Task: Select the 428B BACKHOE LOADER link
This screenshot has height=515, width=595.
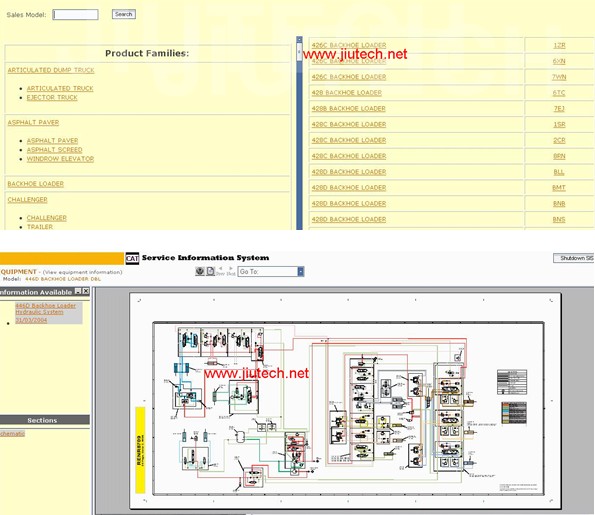Action: pyautogui.click(x=349, y=109)
